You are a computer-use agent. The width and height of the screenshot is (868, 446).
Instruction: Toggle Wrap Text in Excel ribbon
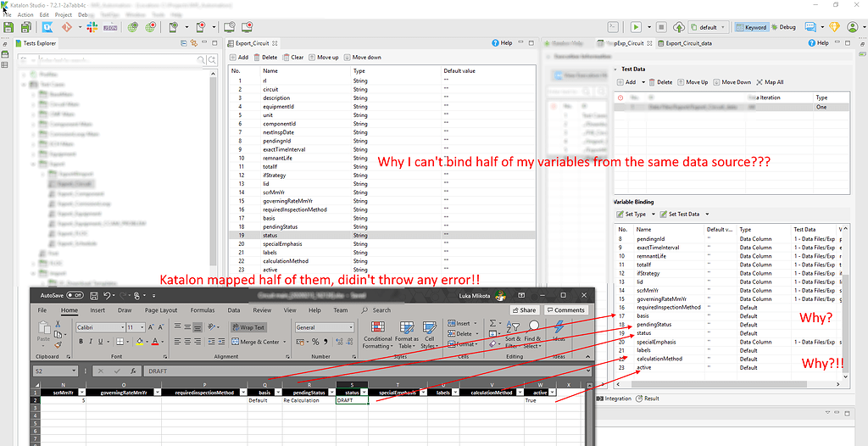pyautogui.click(x=248, y=327)
